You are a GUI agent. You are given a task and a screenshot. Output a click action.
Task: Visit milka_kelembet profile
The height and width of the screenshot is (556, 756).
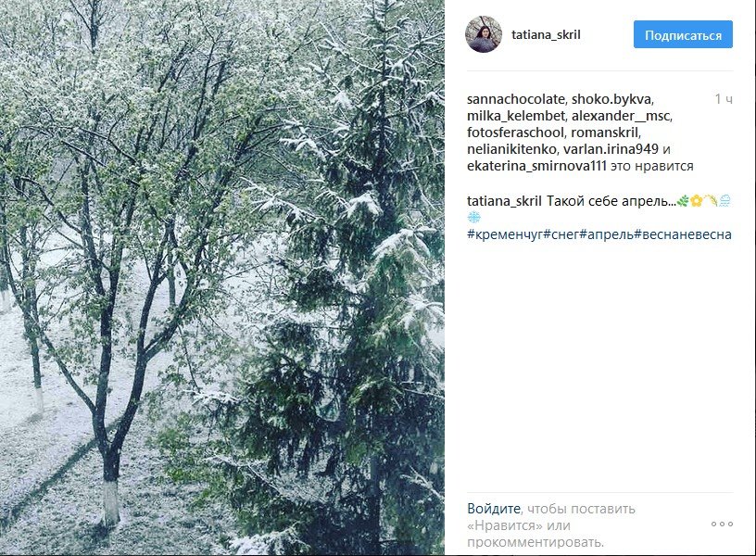[515, 116]
